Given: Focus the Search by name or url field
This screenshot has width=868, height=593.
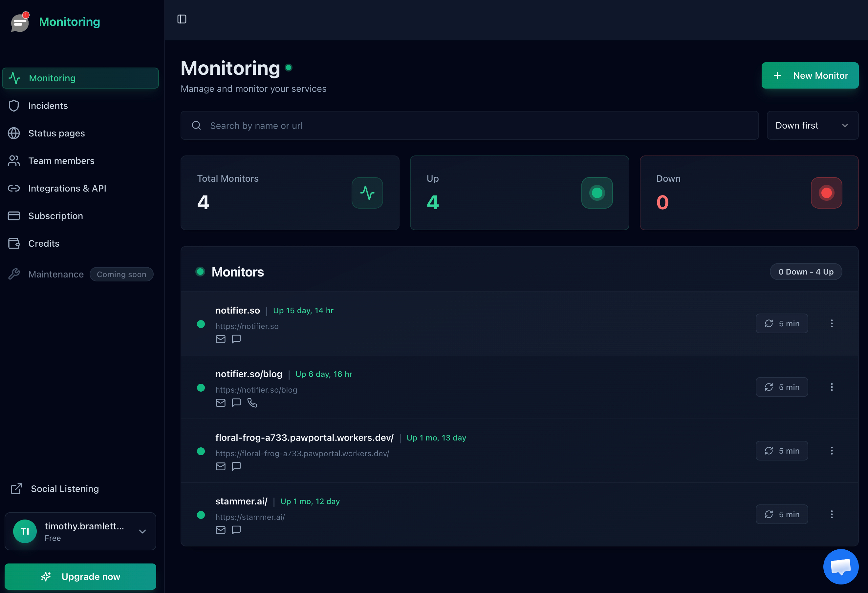Looking at the screenshot, I should click(x=469, y=125).
